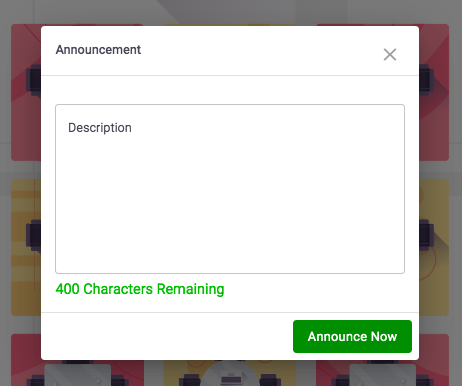The width and height of the screenshot is (462, 386).
Task: Select the top-left red room tile behind dialog
Action: tap(26, 92)
